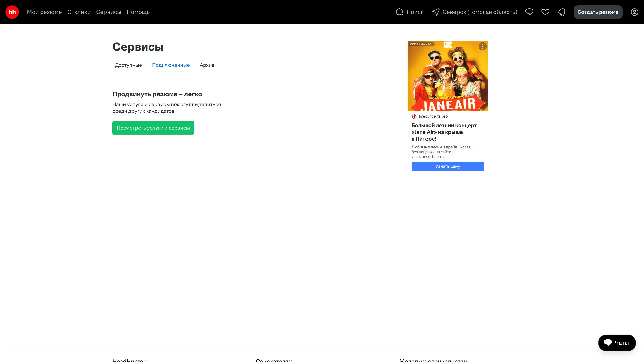Open the Помощь menu item
Screen dimensions: 644x362
point(138,12)
